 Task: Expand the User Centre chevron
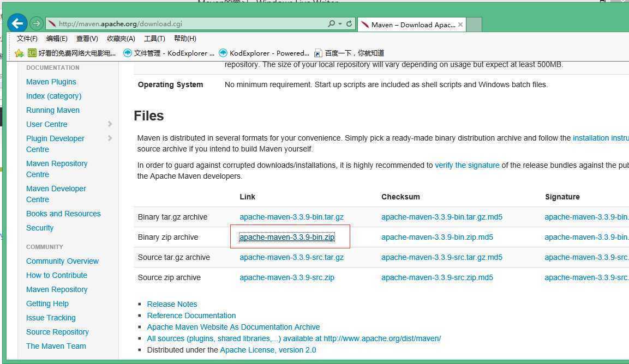click(x=110, y=124)
